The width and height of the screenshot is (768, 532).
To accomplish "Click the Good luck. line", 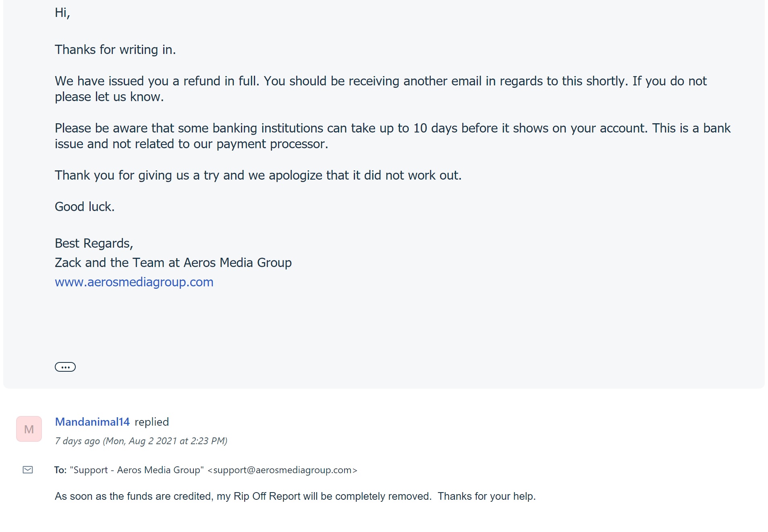I will click(85, 207).
